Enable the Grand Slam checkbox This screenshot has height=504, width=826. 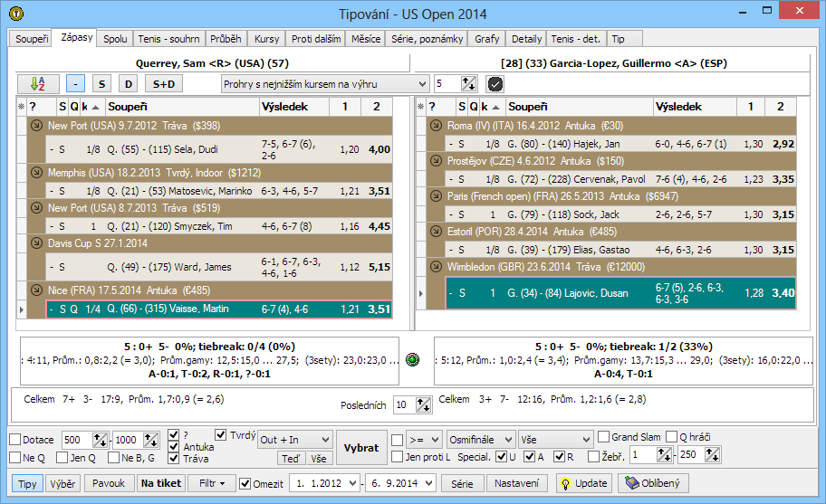click(604, 437)
